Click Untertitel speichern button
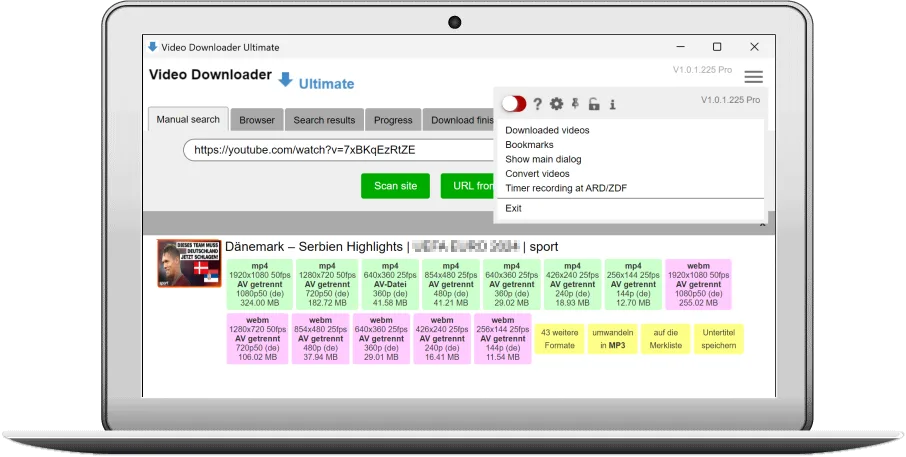Image resolution: width=906 pixels, height=457 pixels. [719, 339]
